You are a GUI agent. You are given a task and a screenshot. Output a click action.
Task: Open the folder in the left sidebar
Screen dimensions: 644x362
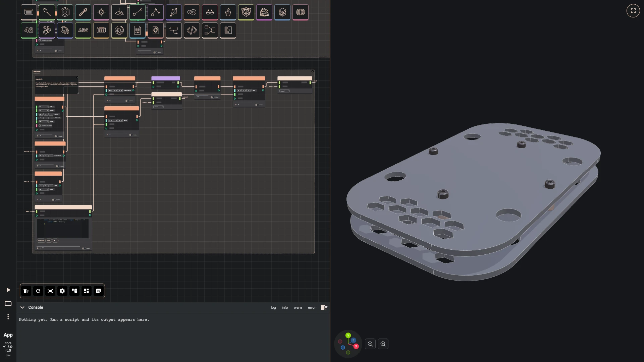pos(8,303)
